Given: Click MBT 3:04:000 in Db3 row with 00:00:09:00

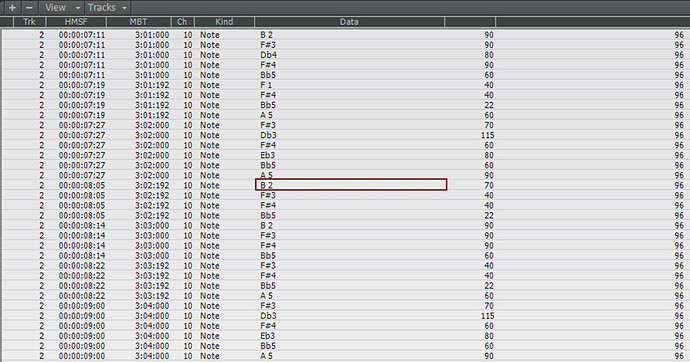Looking at the screenshot, I should pyautogui.click(x=152, y=316).
